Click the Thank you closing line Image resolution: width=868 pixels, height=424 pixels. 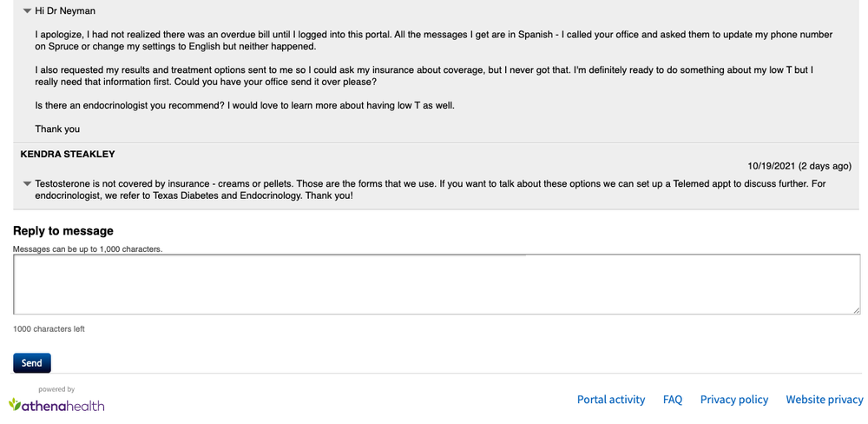(x=57, y=129)
